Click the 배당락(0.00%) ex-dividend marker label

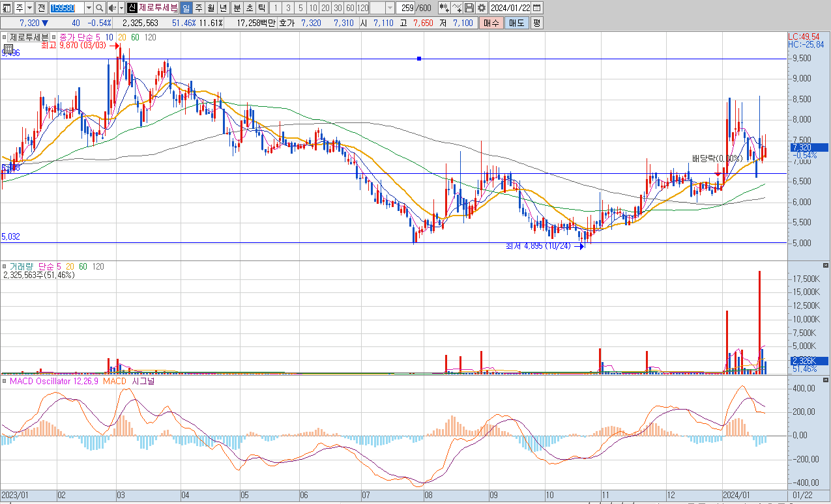717,158
